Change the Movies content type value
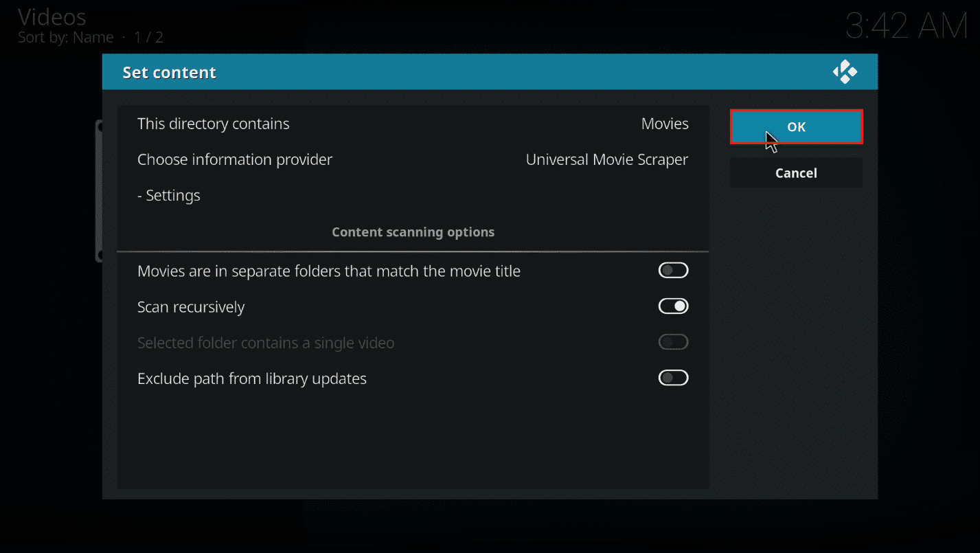 click(665, 124)
